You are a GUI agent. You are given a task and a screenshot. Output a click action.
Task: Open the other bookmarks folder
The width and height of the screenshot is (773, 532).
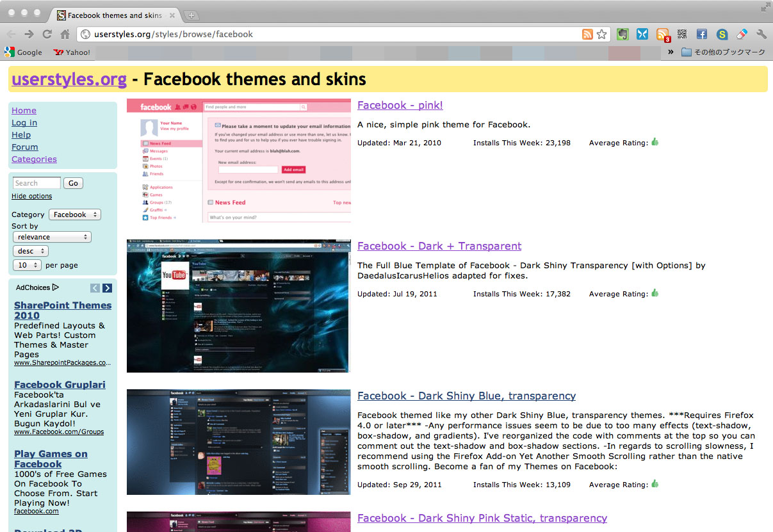point(723,52)
